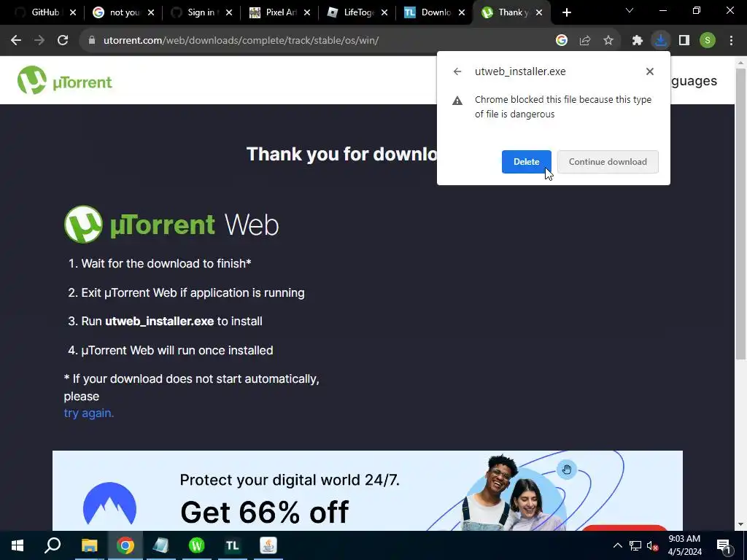Toggle the Chrome side panel
747x560 pixels.
(684, 41)
